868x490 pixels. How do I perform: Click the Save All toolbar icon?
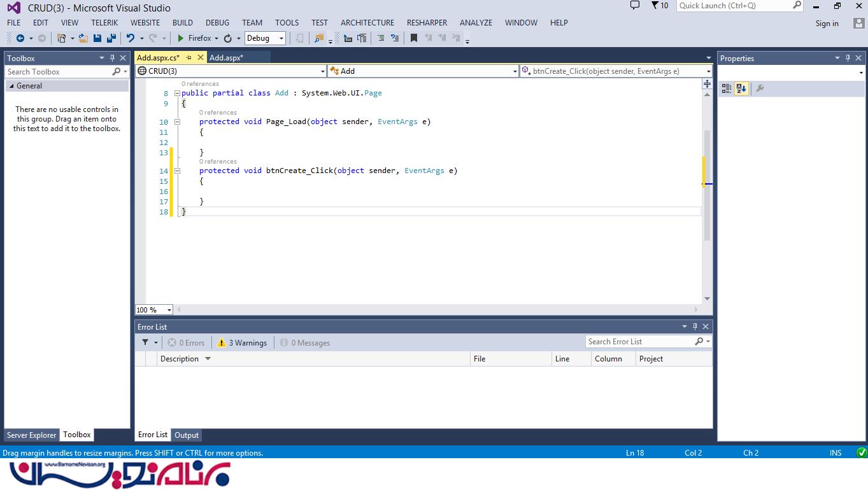point(111,38)
